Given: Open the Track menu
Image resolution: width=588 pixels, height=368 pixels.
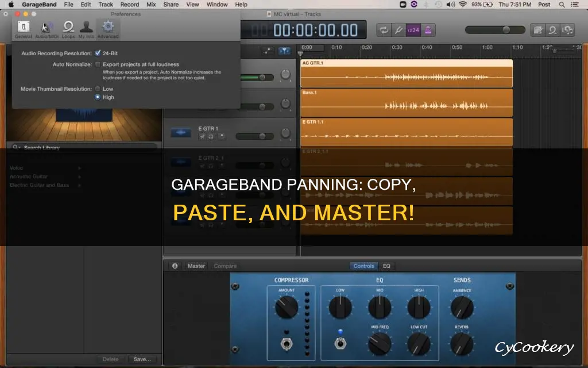Looking at the screenshot, I should (x=106, y=5).
